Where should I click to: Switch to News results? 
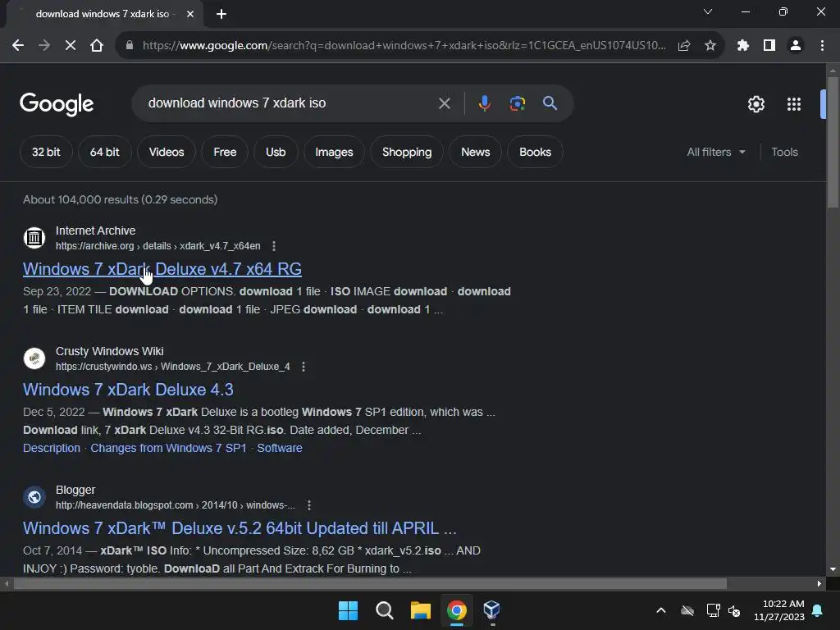point(476,152)
